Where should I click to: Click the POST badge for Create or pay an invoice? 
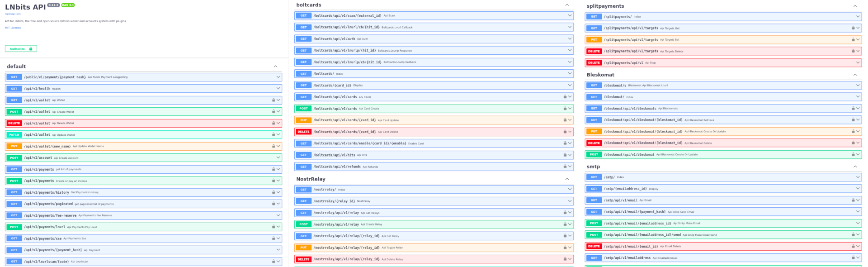click(14, 181)
